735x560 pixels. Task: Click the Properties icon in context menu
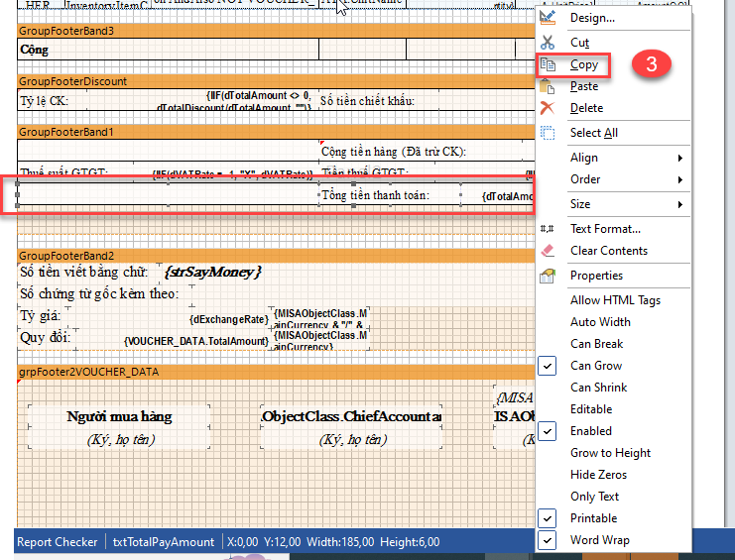point(548,276)
